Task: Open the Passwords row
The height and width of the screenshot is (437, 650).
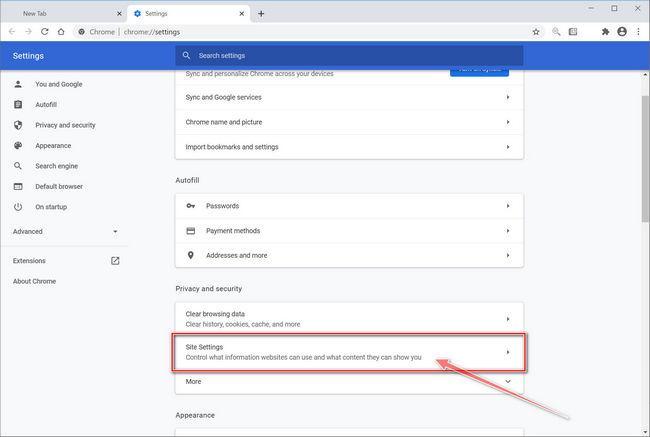Action: pos(349,206)
